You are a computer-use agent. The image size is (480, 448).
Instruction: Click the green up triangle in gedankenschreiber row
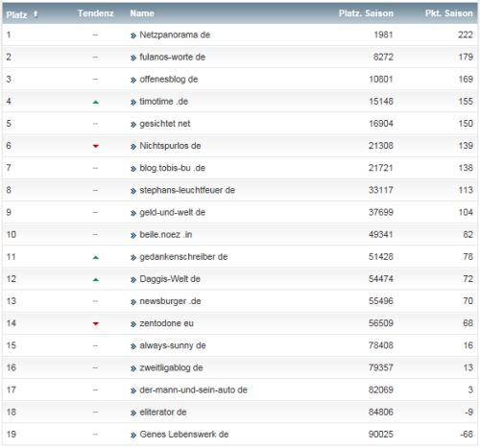tap(95, 257)
